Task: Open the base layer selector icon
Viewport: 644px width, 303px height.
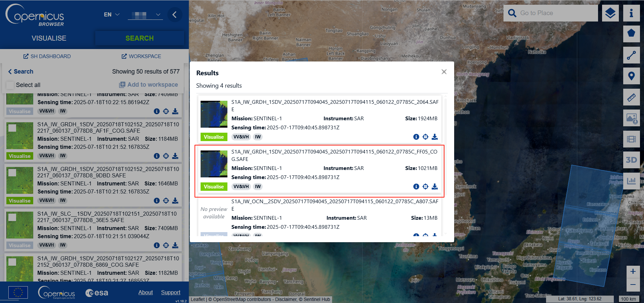Action: click(610, 13)
